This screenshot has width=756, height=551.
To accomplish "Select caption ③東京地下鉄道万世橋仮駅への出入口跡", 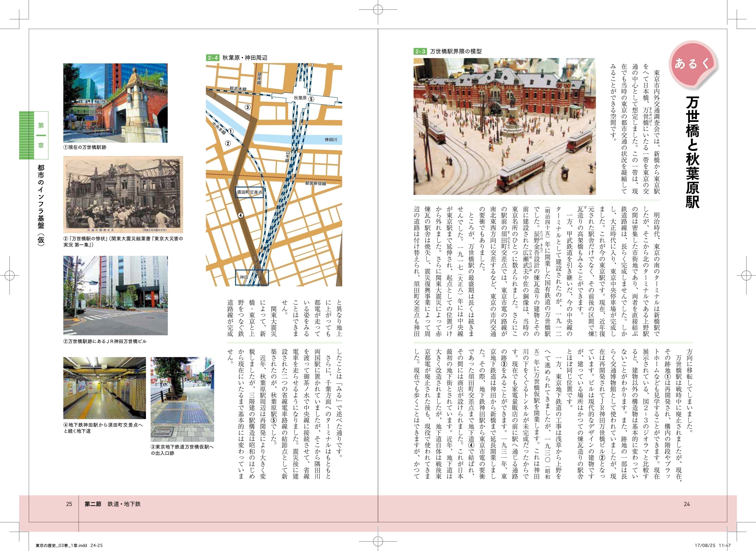I will (x=182, y=450).
